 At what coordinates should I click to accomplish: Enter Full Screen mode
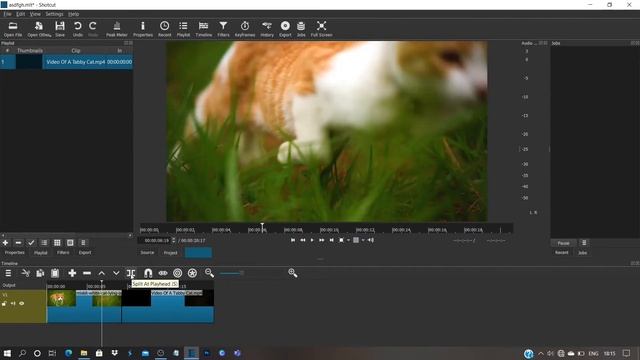[x=322, y=29]
